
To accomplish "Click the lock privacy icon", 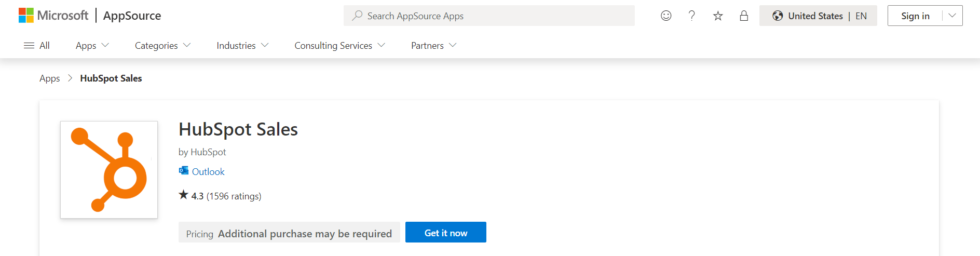I will [744, 16].
